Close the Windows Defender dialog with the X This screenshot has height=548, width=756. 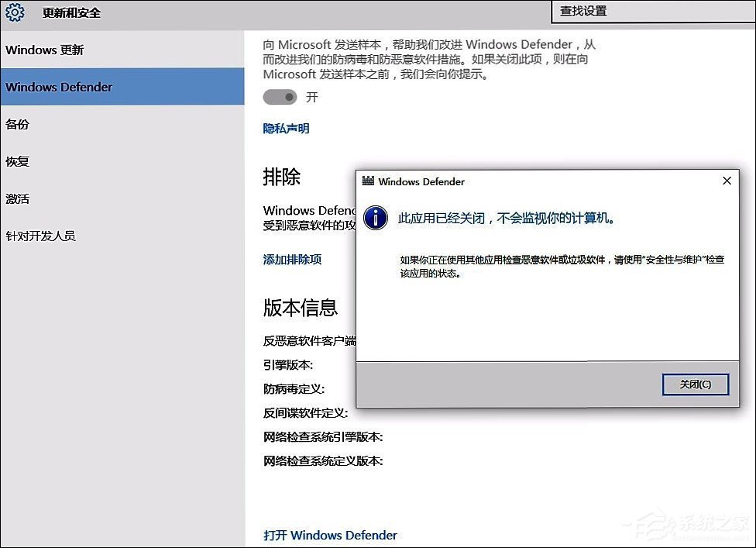click(x=727, y=181)
